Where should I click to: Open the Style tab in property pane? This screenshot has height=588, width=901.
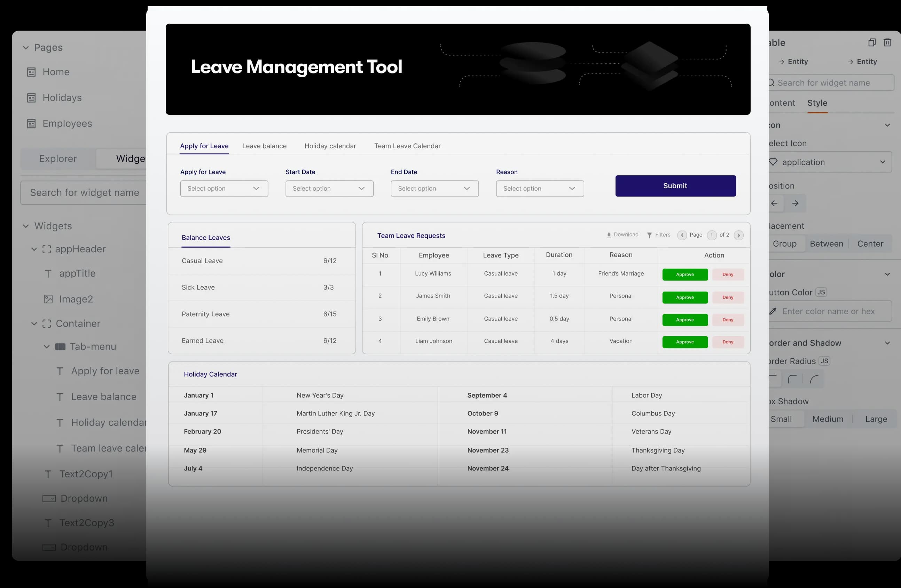pos(817,103)
